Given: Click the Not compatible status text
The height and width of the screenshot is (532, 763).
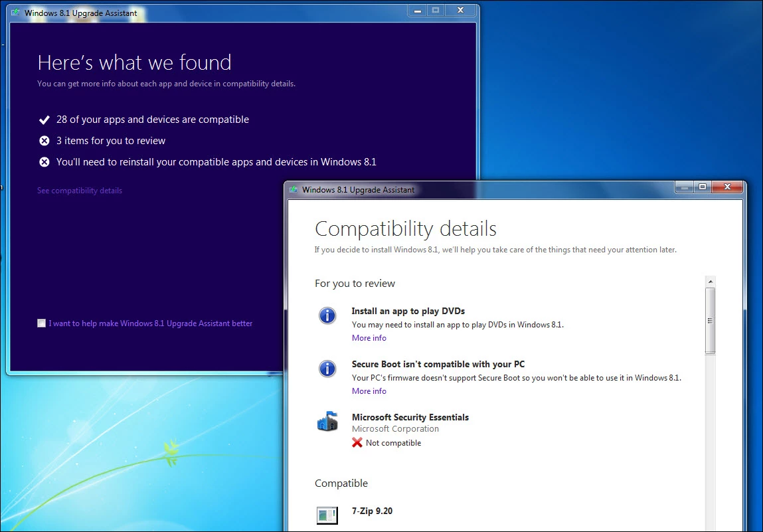Looking at the screenshot, I should [393, 443].
